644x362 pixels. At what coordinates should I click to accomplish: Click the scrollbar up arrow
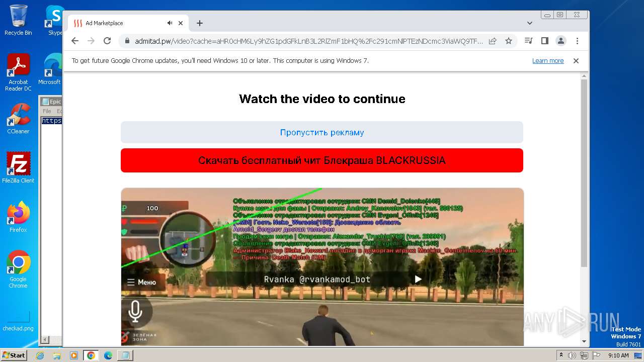[x=584, y=76]
